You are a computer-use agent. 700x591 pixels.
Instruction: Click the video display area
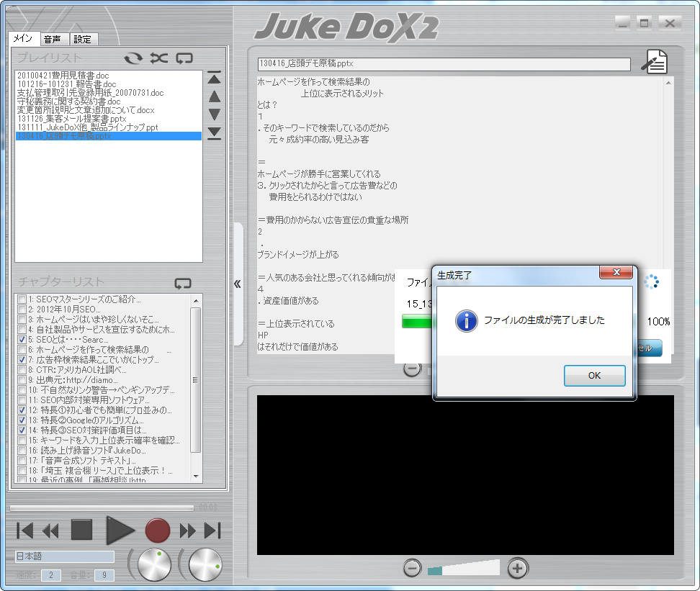tap(465, 474)
